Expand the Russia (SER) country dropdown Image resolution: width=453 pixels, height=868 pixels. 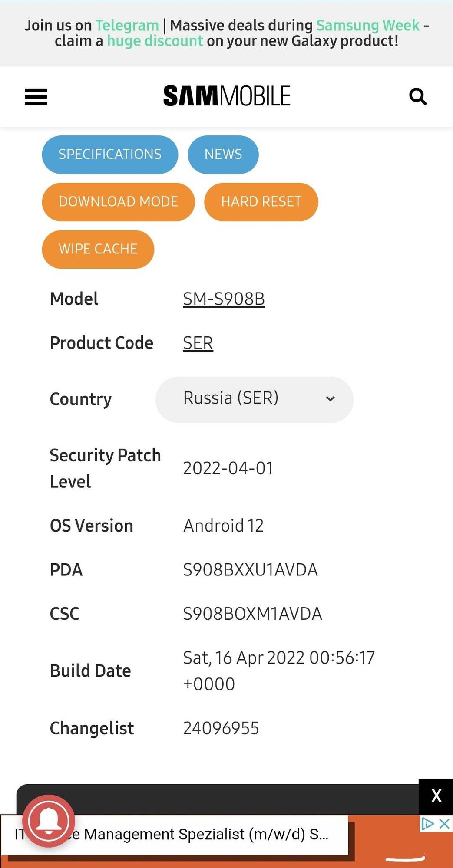[x=255, y=399]
